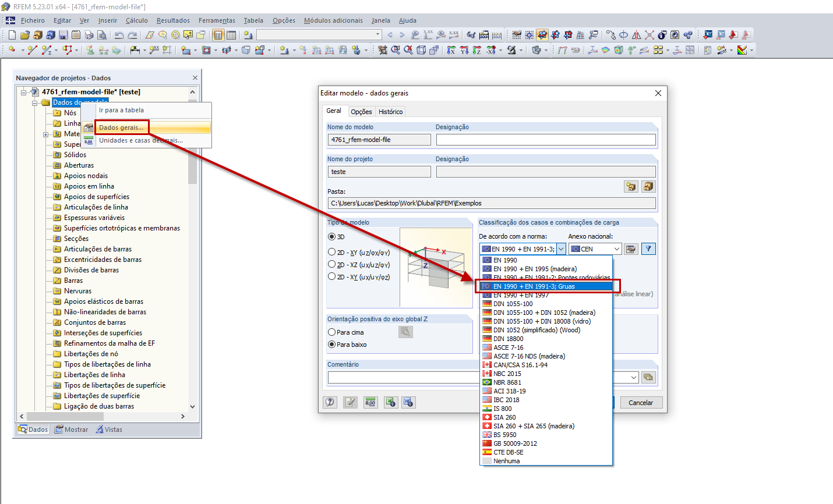This screenshot has height=504, width=833.
Task: Select 2D - XZ (ux/uz/φy) model type
Action: (332, 265)
